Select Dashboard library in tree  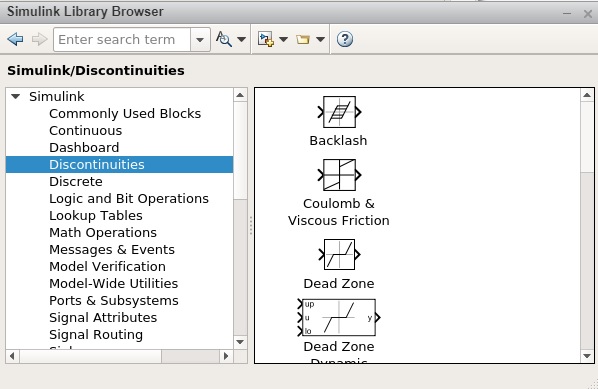click(x=84, y=148)
